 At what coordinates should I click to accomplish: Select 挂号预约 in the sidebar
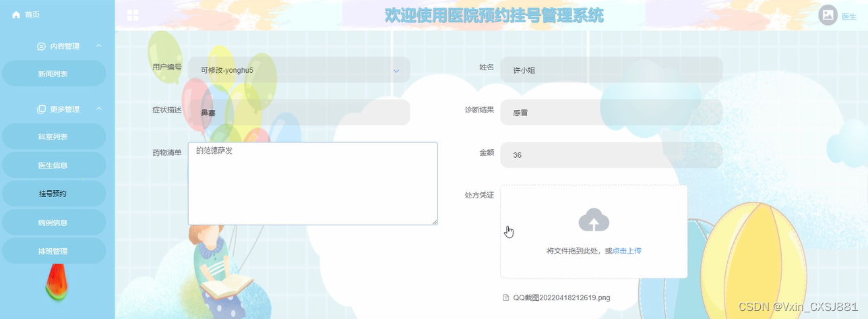(x=53, y=194)
